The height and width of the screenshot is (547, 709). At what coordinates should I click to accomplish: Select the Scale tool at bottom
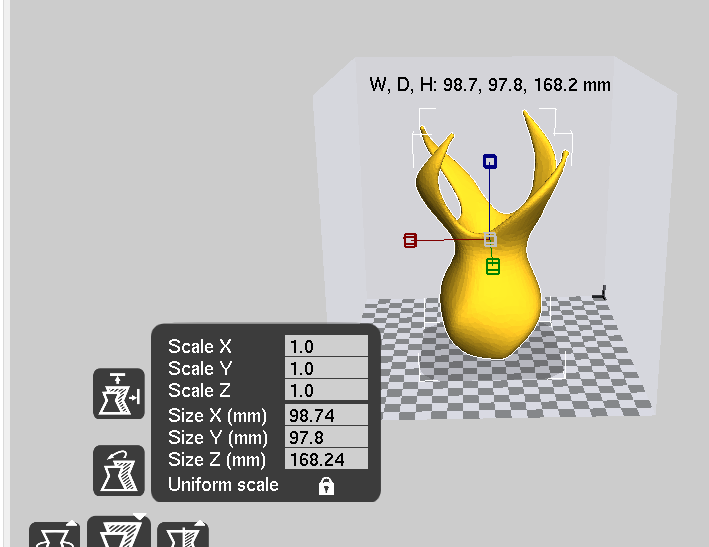tap(119, 532)
